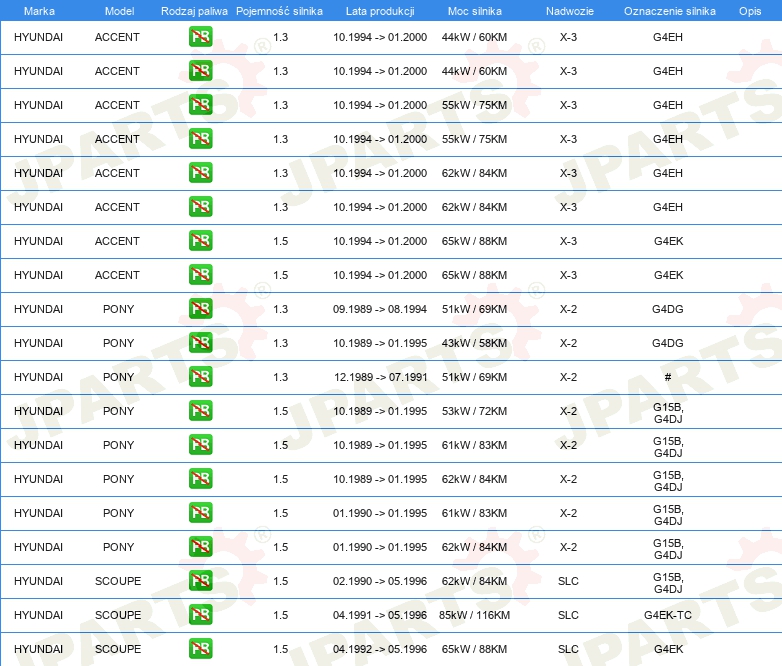Image resolution: width=782 pixels, height=666 pixels.
Task: Click fuel icon in PONY 12.1989 -> 07.1991 row
Action: [200, 376]
